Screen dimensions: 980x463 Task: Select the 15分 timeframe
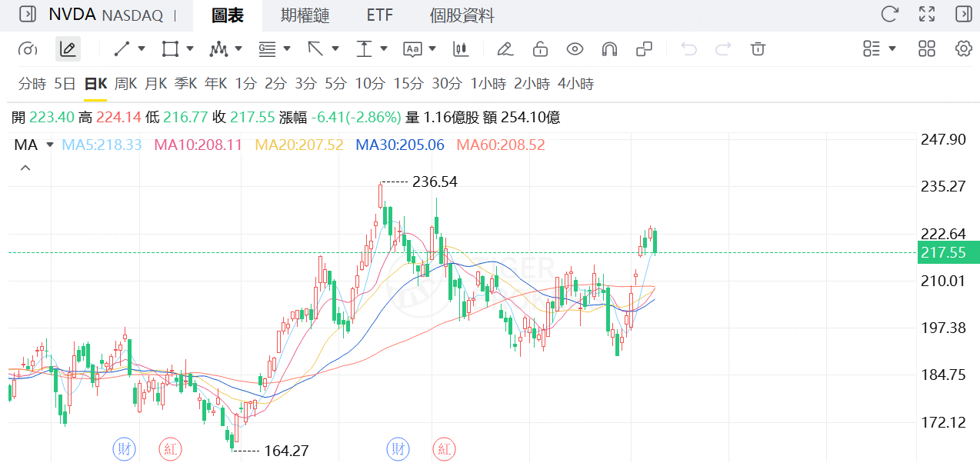coord(408,84)
